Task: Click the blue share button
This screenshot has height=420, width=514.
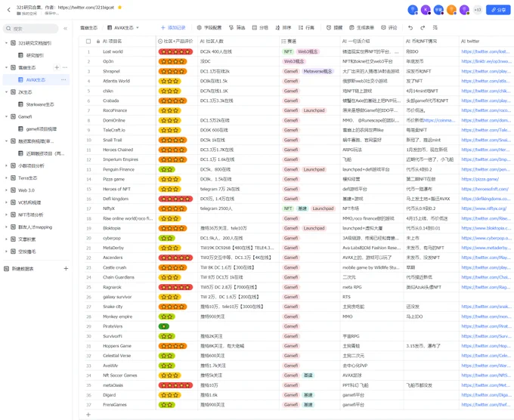Action: point(498,10)
